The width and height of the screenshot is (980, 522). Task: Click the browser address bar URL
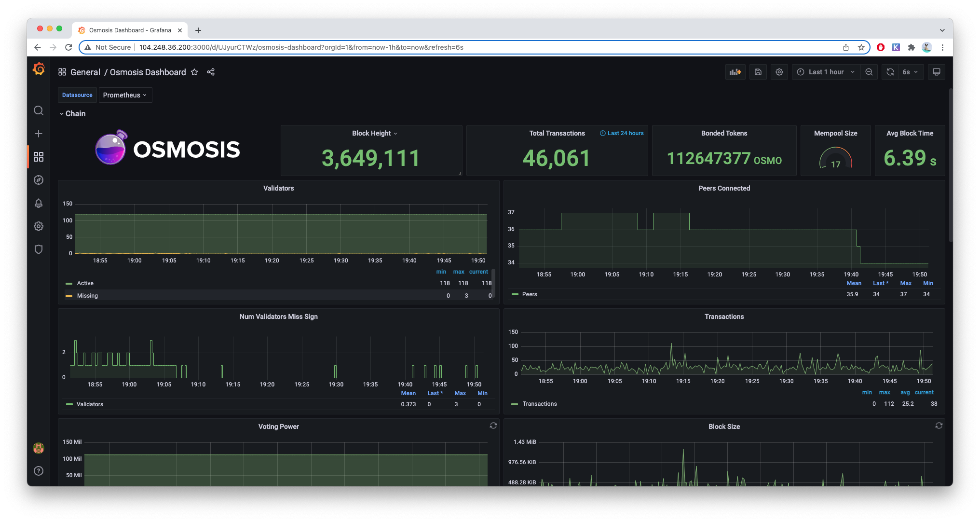(301, 47)
